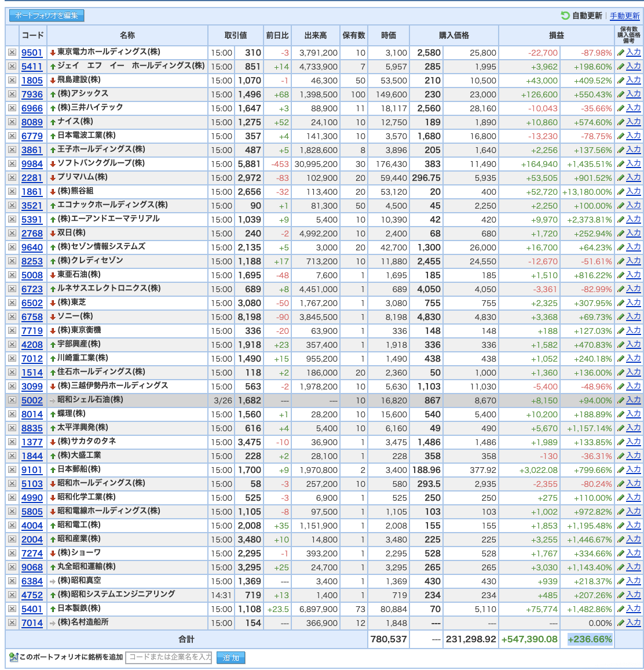This screenshot has width=644, height=670.
Task: Open stock code link 7014
Action: pyautogui.click(x=32, y=623)
